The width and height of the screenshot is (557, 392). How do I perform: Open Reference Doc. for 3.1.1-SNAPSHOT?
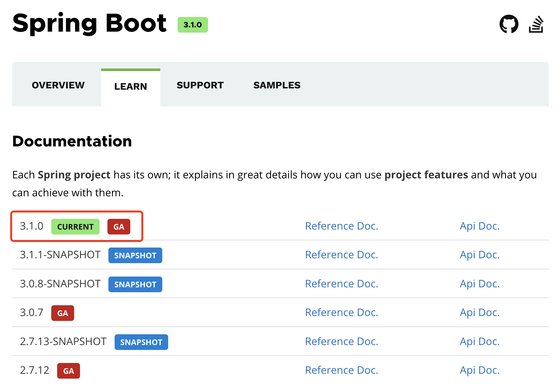[x=342, y=255]
